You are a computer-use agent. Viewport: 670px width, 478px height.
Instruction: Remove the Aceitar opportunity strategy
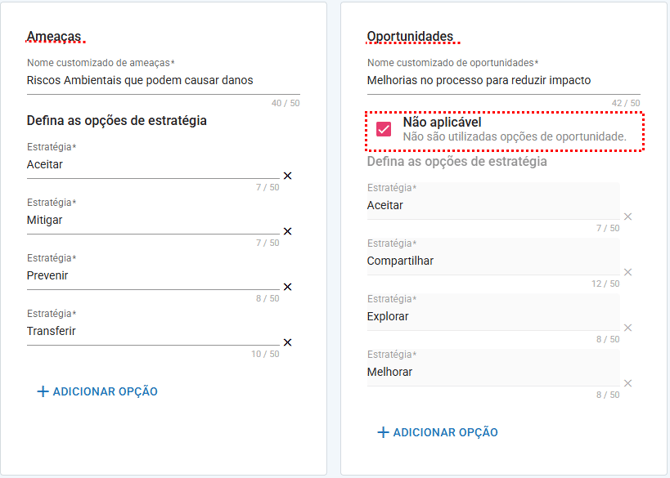[628, 217]
